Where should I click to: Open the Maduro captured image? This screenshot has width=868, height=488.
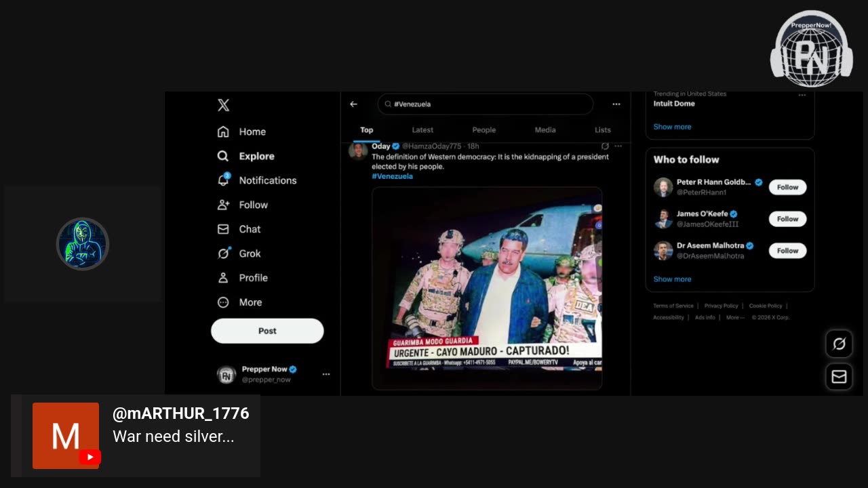pos(487,289)
